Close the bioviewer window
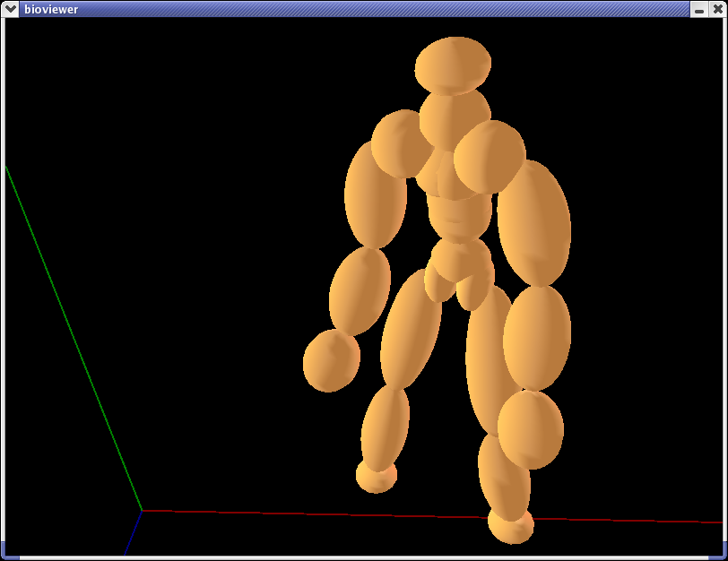Screen dimensions: 728x561 [718, 9]
